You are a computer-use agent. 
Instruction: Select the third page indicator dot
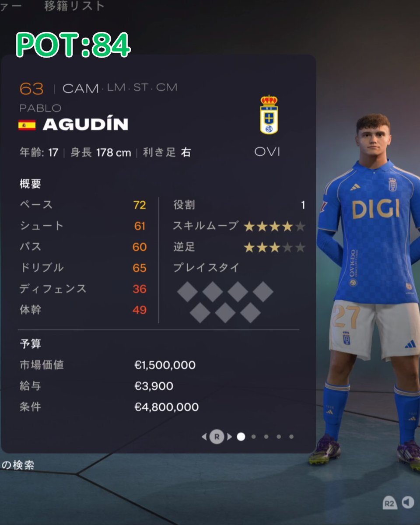point(266,436)
